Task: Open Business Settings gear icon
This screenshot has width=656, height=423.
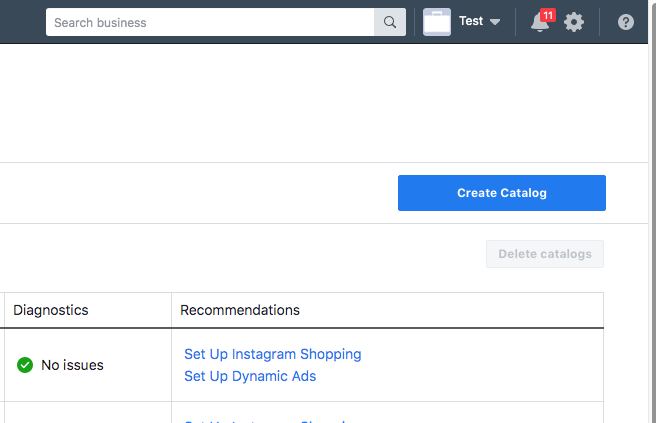Action: tap(574, 22)
